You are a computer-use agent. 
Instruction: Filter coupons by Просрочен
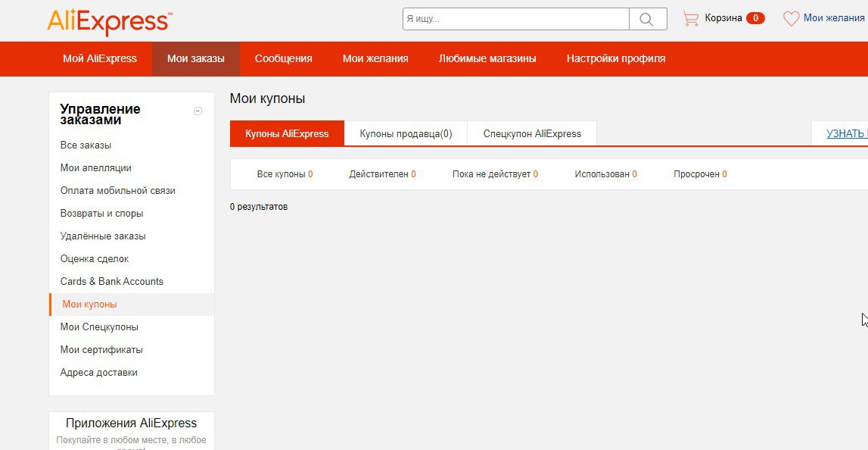click(700, 174)
